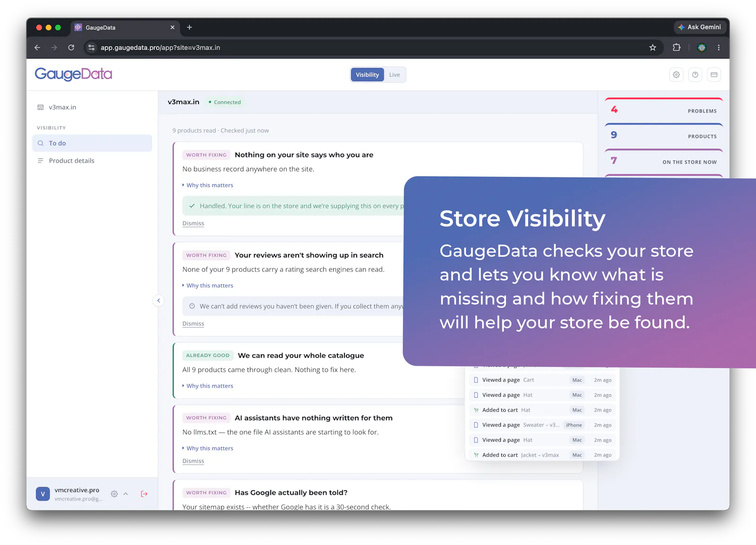This screenshot has width=756, height=545.
Task: Click the GaugeData logo
Action: click(73, 74)
